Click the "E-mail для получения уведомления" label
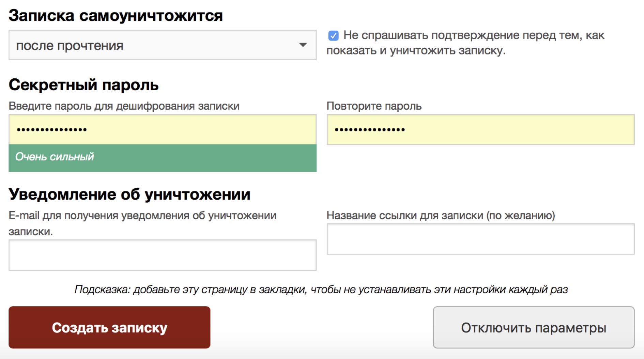This screenshot has height=359, width=644. click(x=142, y=216)
